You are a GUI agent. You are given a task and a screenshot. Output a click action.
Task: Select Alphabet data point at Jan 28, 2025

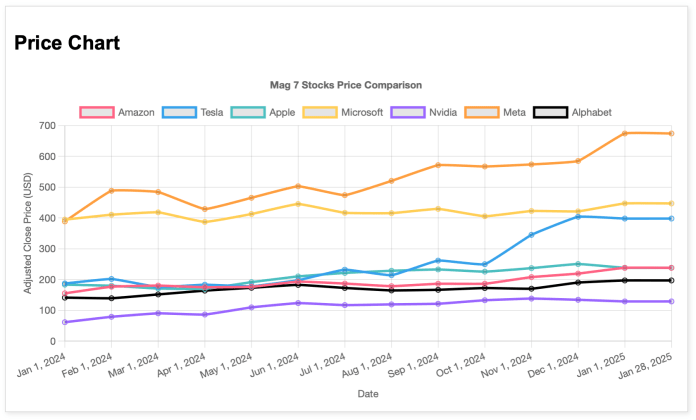click(x=671, y=281)
